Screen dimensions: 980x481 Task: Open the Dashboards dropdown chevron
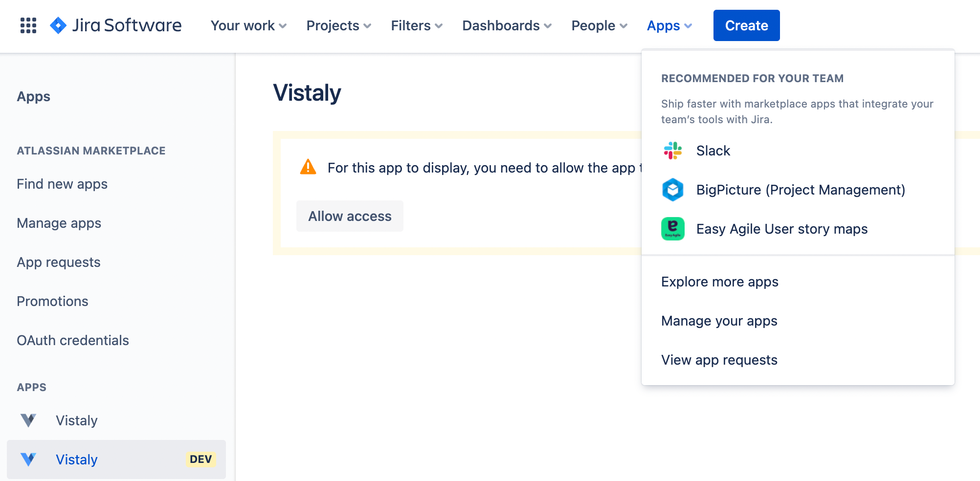point(548,26)
